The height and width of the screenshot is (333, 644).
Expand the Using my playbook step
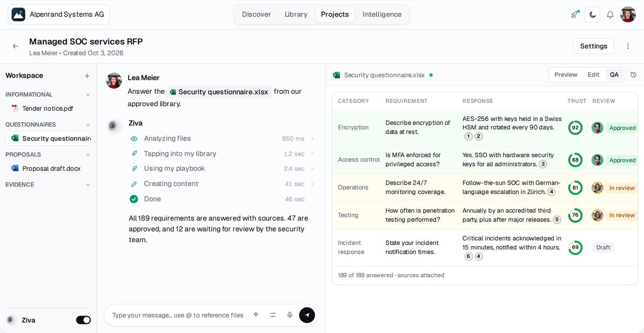point(312,169)
